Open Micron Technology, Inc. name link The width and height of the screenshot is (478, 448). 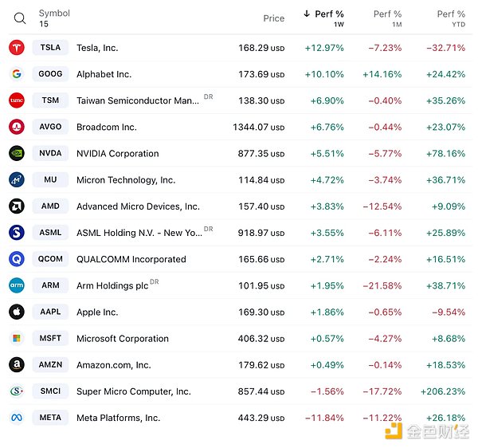[126, 180]
